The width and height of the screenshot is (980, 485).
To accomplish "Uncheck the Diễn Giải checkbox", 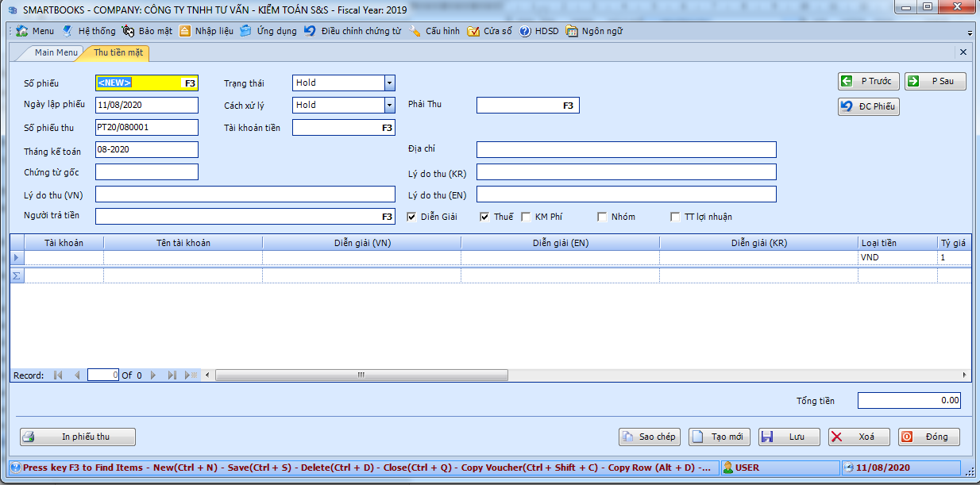I will coord(411,217).
